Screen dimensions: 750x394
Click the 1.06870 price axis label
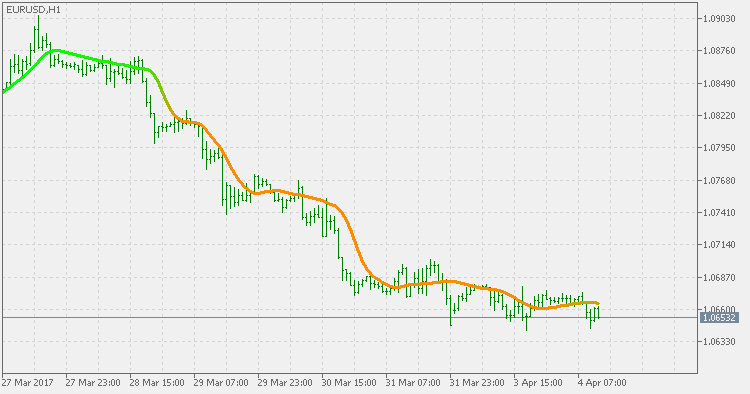point(719,277)
